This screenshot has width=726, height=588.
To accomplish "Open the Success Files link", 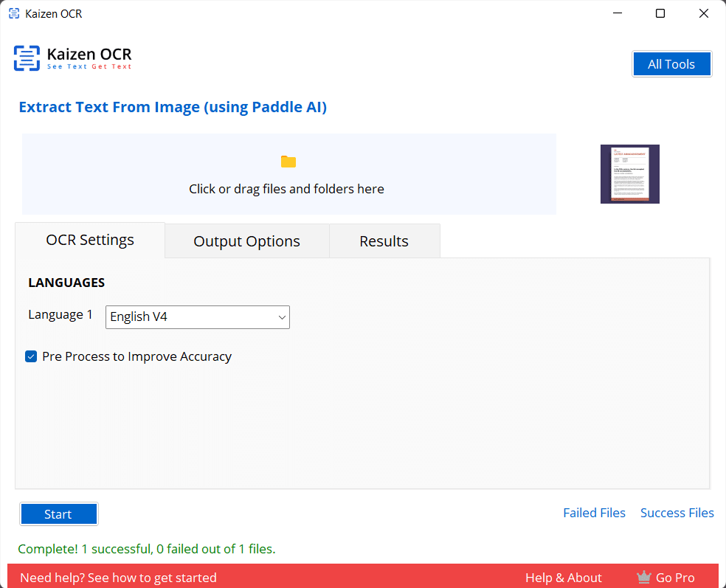I will click(677, 513).
